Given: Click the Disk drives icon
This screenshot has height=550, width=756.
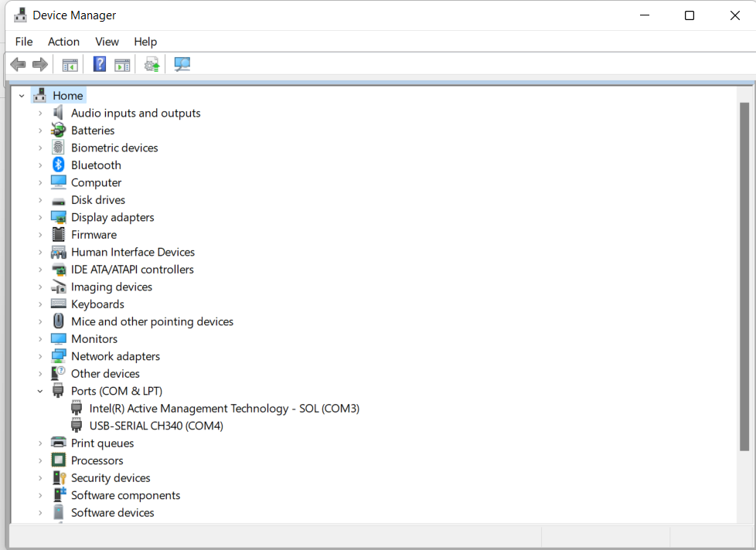Looking at the screenshot, I should click(x=58, y=200).
